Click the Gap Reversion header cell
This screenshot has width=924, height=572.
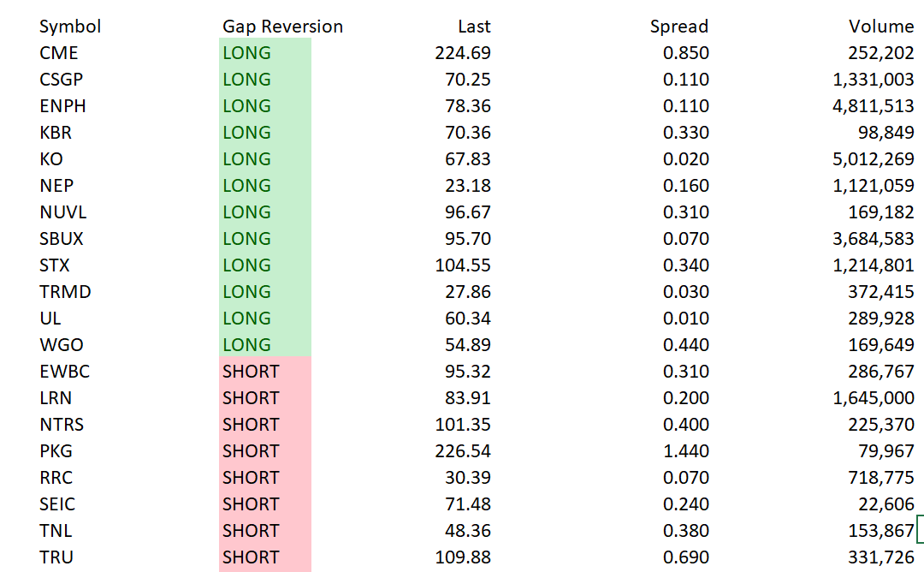[x=282, y=27]
